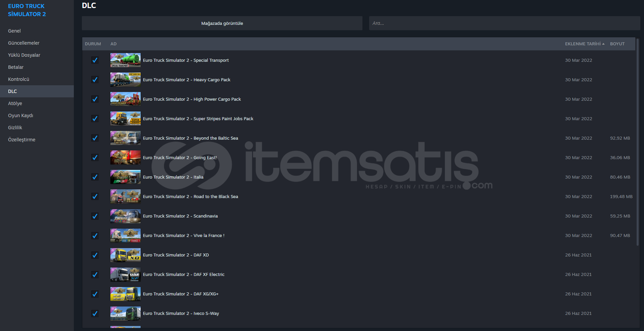Click the 26 Haz 2021 date for DAF XD
This screenshot has height=331, width=644.
pyautogui.click(x=578, y=255)
